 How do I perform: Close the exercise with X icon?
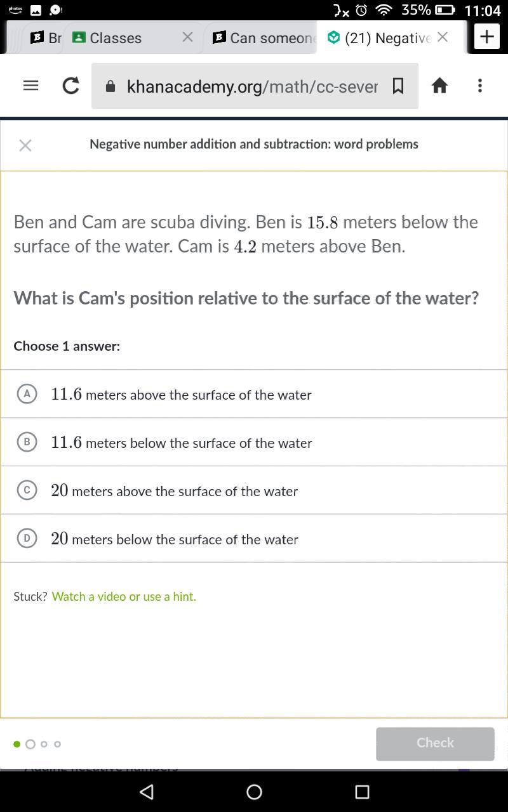point(25,145)
